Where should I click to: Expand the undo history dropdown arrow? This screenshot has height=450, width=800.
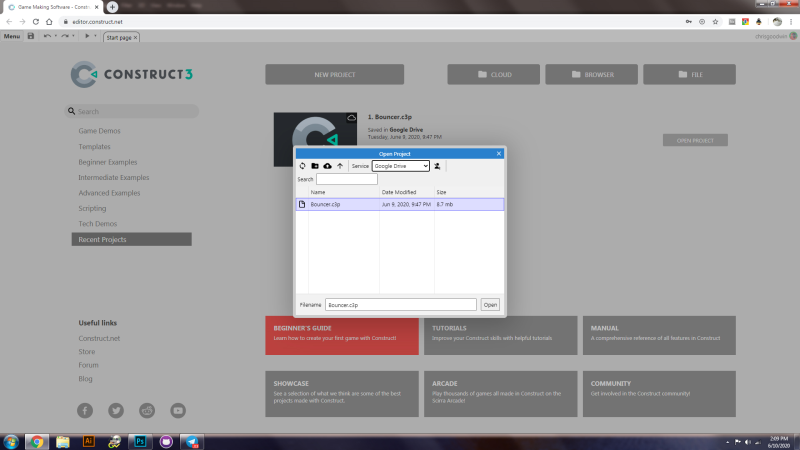tap(56, 36)
